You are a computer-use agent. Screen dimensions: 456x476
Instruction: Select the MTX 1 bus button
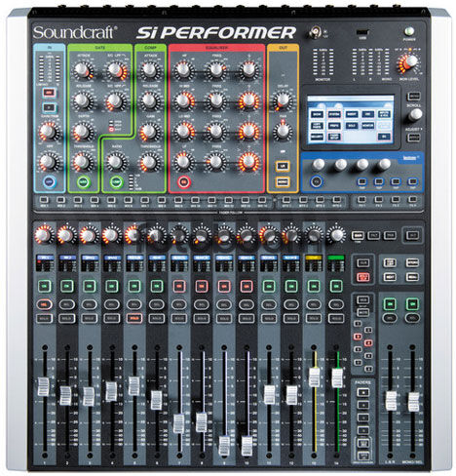286,200
